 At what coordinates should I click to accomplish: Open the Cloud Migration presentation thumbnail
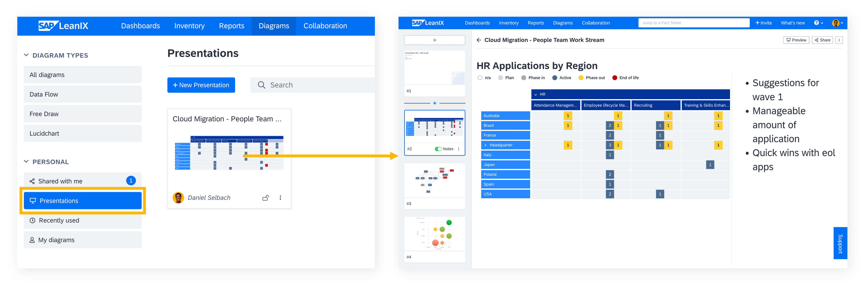point(229,153)
